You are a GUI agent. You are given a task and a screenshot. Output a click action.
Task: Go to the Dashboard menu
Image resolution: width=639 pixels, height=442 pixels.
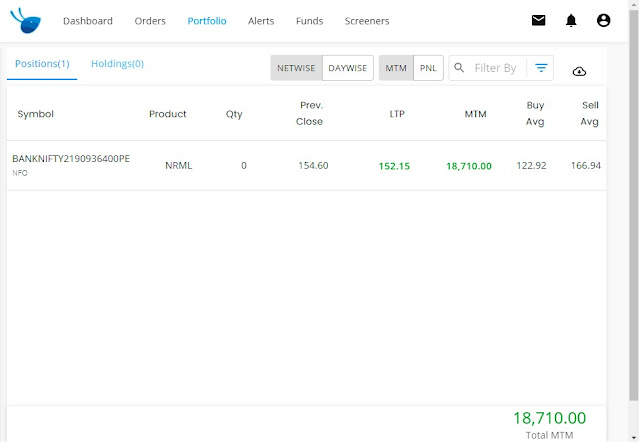click(88, 21)
